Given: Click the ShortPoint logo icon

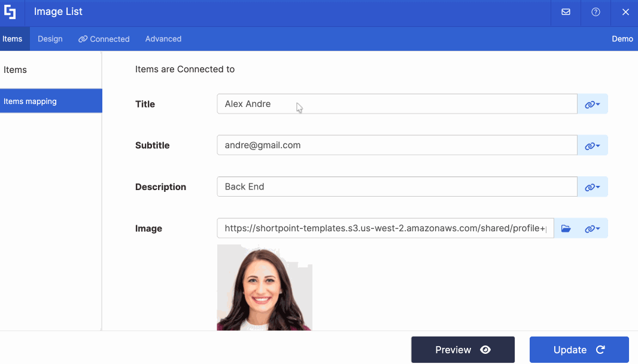Looking at the screenshot, I should [10, 12].
